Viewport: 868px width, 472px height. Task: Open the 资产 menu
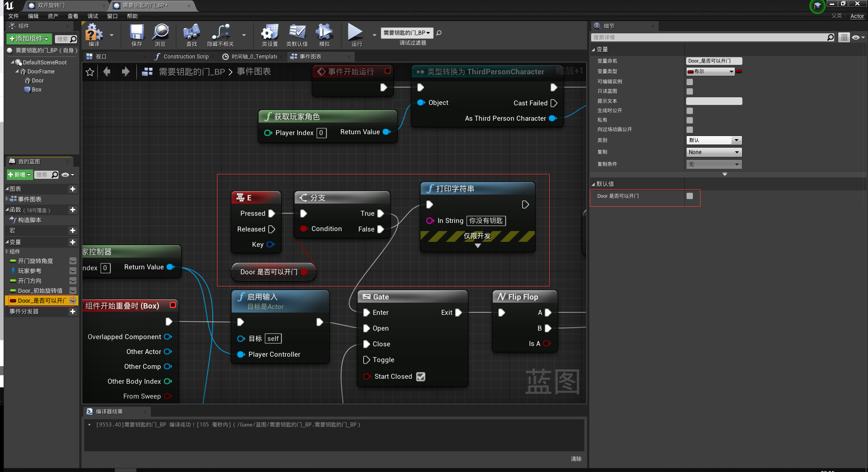(53, 16)
